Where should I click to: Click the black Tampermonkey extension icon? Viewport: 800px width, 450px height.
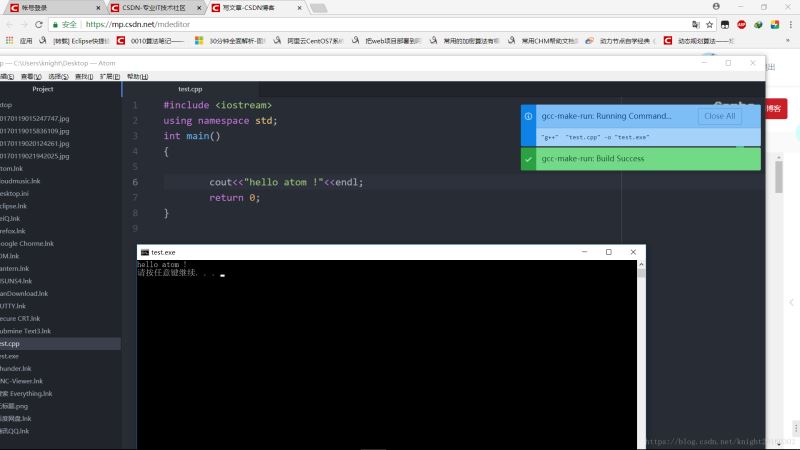[725, 24]
